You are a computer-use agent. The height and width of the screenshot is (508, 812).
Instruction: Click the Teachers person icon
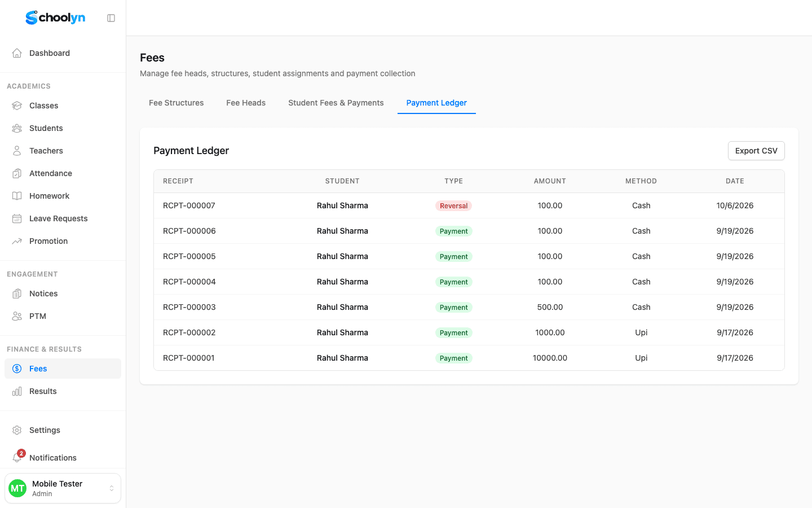pyautogui.click(x=17, y=151)
